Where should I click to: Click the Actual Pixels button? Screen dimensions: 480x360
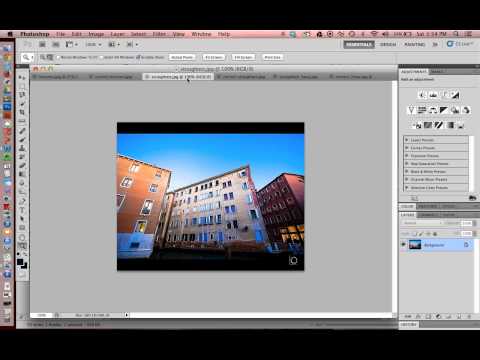point(182,57)
